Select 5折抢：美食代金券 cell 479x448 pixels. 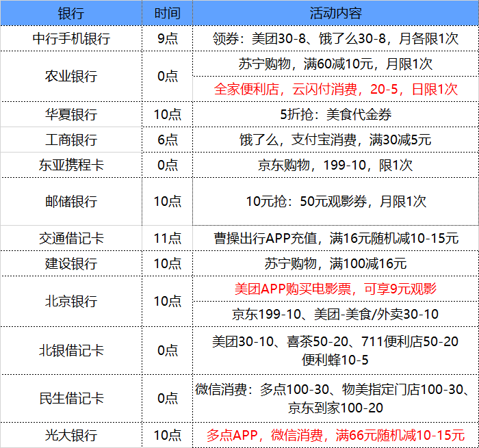(335, 114)
